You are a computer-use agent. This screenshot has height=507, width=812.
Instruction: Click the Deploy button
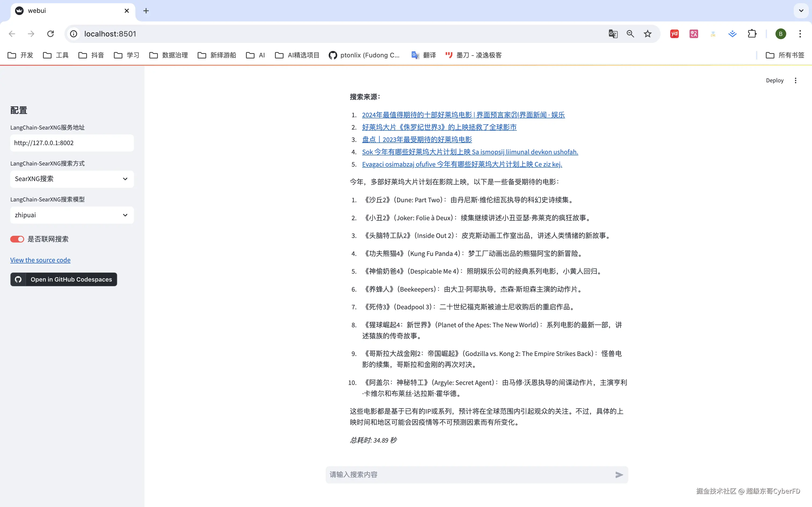[x=774, y=80]
